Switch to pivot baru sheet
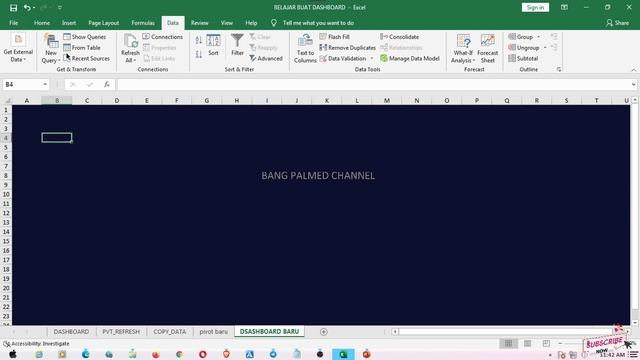Screen dimensions: 640x360 tap(213, 331)
